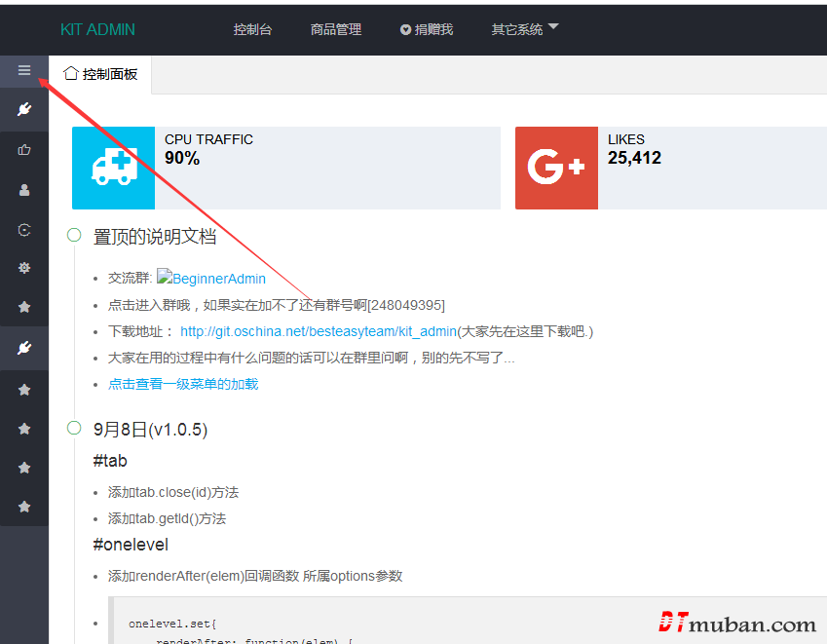Toggle the hamburger sidebar menu button
The height and width of the screenshot is (644, 827).
(24, 70)
